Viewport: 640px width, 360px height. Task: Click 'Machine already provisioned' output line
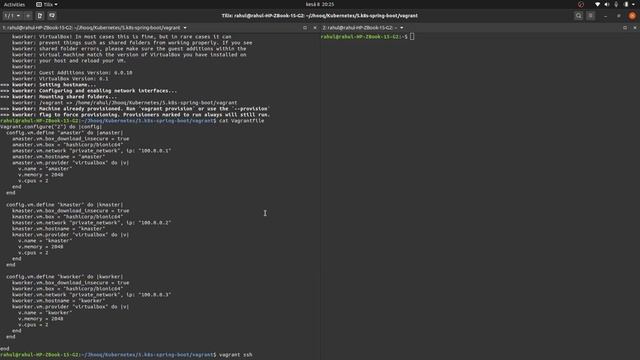[134, 109]
